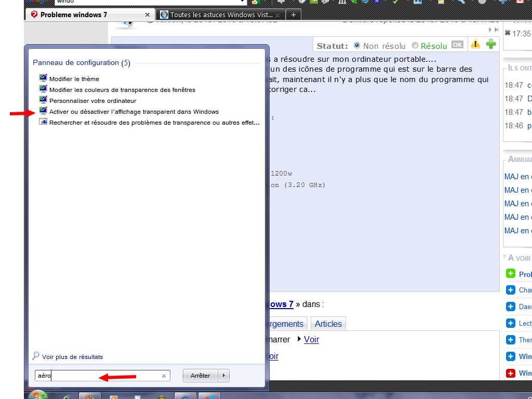The height and width of the screenshot is (399, 532).
Task: Click the OK button next to Résolu
Action: pyautogui.click(x=457, y=45)
